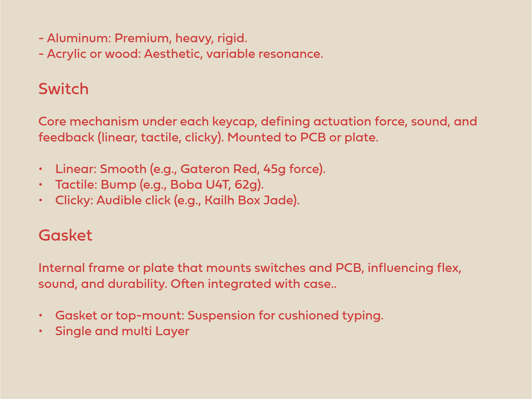Click 'Mounted to PCB or plate' sentence
532x399 pixels.
click(303, 138)
